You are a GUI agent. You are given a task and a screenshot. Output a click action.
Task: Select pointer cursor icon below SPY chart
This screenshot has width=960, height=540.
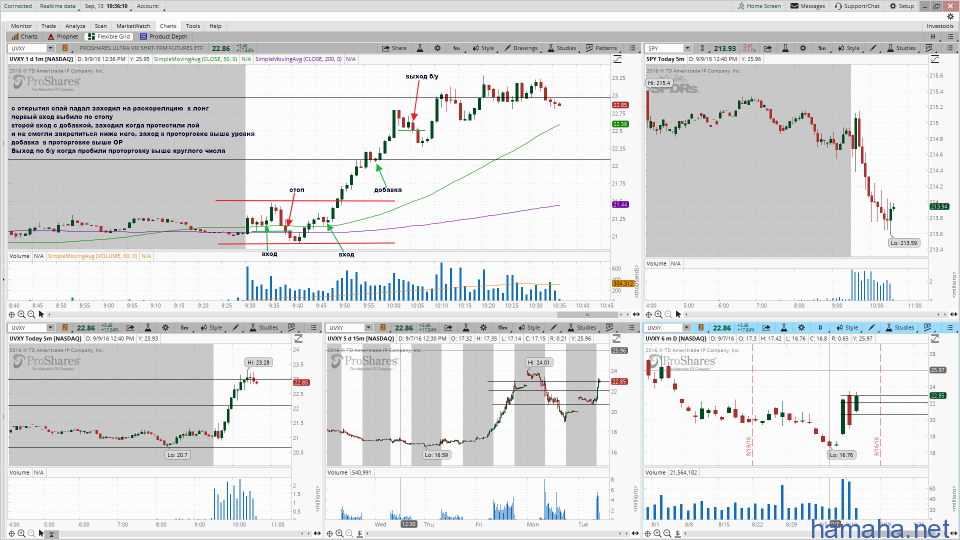click(x=678, y=314)
